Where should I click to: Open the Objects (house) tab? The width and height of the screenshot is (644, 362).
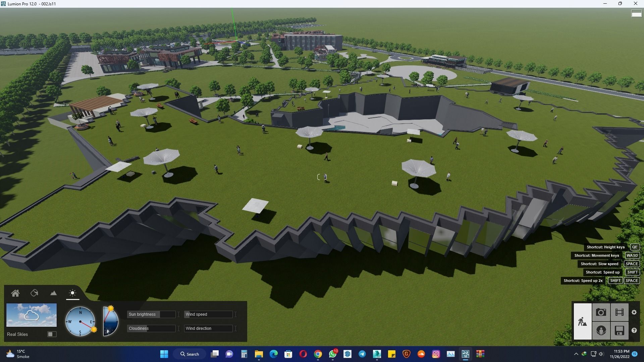[15, 293]
